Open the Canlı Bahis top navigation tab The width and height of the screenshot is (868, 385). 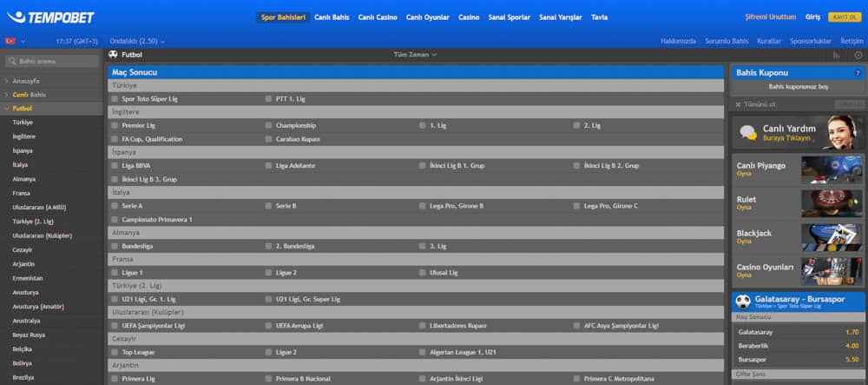(x=332, y=17)
